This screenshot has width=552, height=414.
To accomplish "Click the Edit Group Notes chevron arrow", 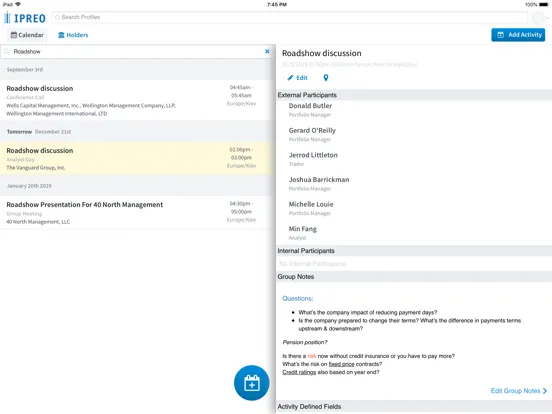I will pyautogui.click(x=545, y=391).
